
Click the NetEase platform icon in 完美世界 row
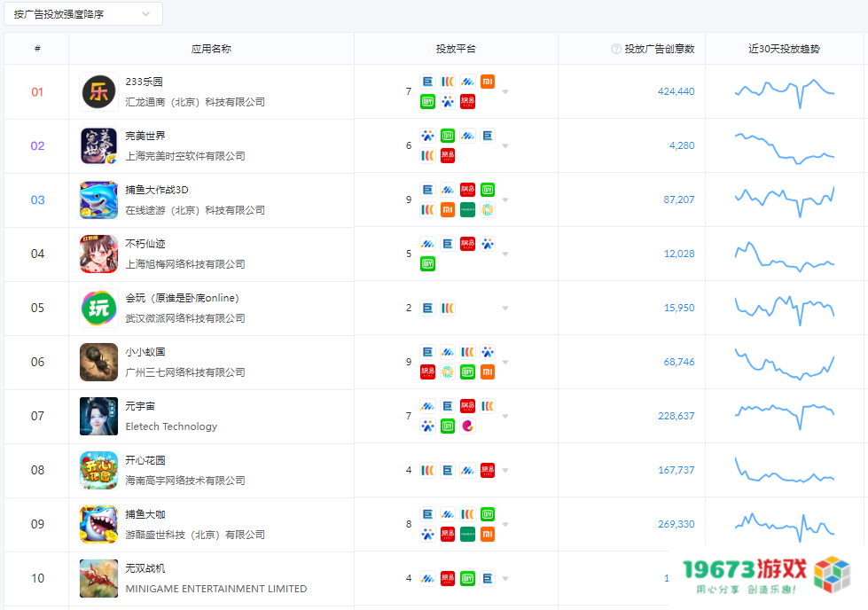pos(449,154)
